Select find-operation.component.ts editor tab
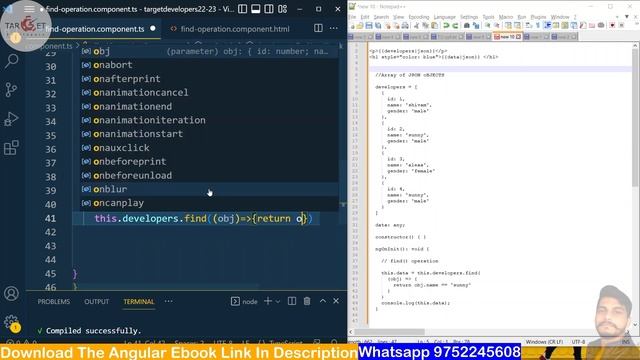Screen dimensions: 640x360 coord(95,29)
